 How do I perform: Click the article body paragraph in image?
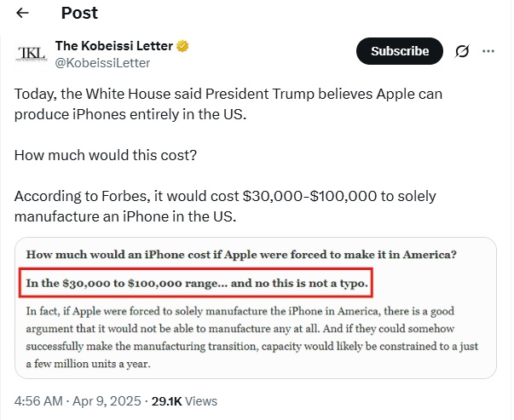coord(252,337)
